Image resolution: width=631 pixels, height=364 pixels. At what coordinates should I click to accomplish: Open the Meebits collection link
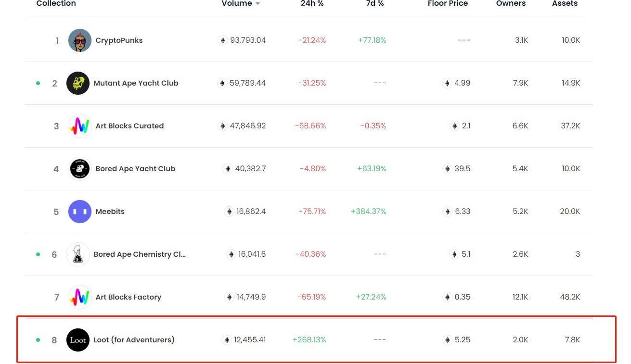point(110,212)
